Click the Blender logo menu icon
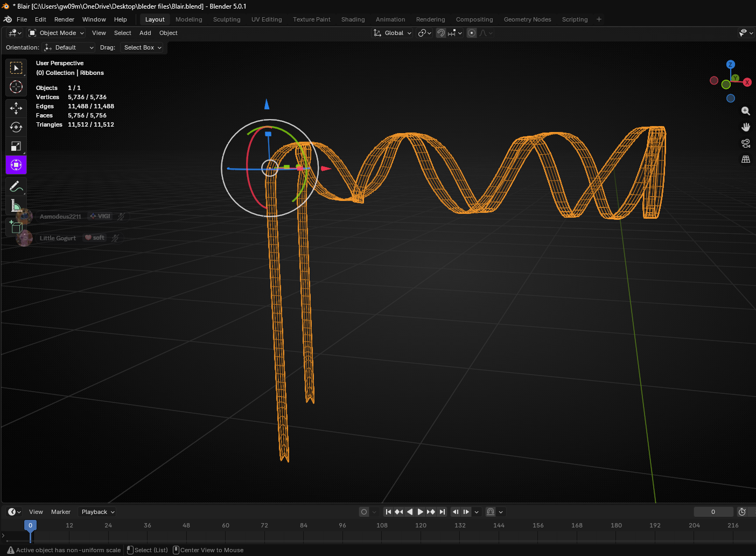Image resolution: width=756 pixels, height=556 pixels. tap(8, 19)
